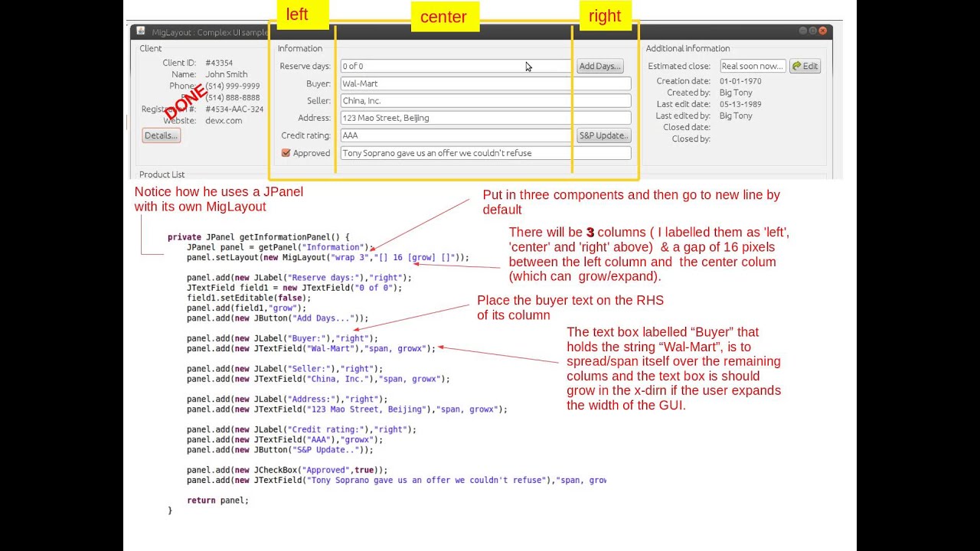Click the Java icon in MigLayout title bar
Screen dimensions: 980x551
[x=141, y=31]
